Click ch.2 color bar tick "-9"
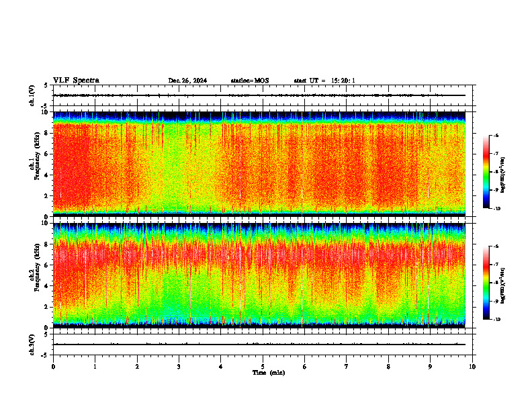The image size is (532, 411). tap(496, 301)
